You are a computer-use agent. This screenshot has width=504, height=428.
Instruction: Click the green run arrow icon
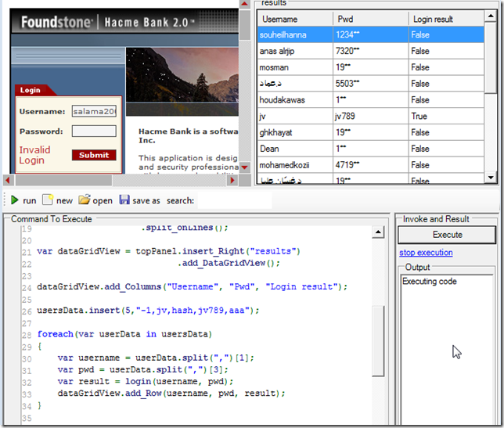pyautogui.click(x=15, y=200)
